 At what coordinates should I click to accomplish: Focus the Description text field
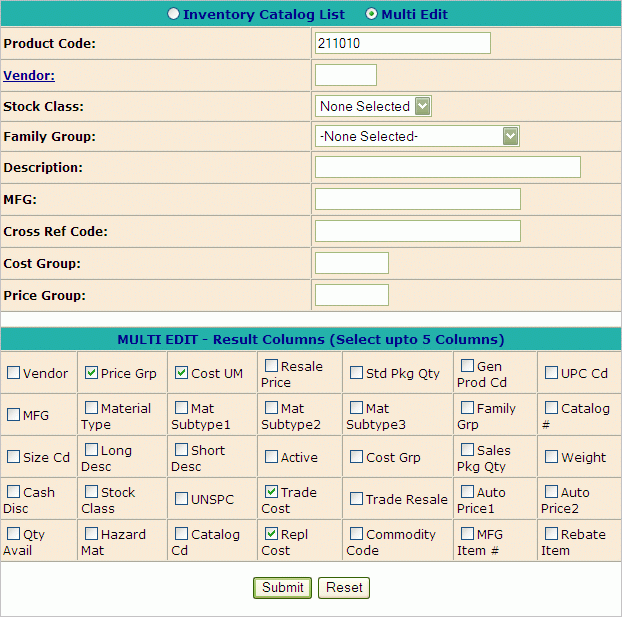[447, 167]
